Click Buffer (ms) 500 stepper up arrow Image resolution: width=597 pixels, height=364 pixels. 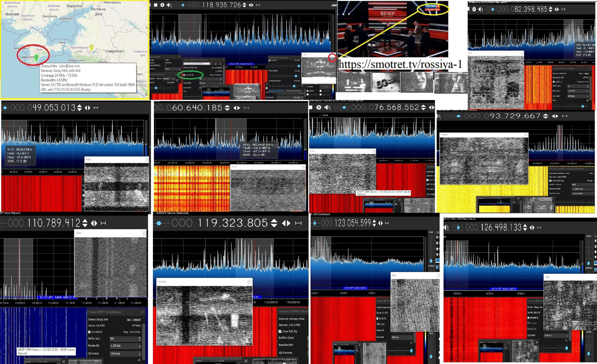click(139, 337)
